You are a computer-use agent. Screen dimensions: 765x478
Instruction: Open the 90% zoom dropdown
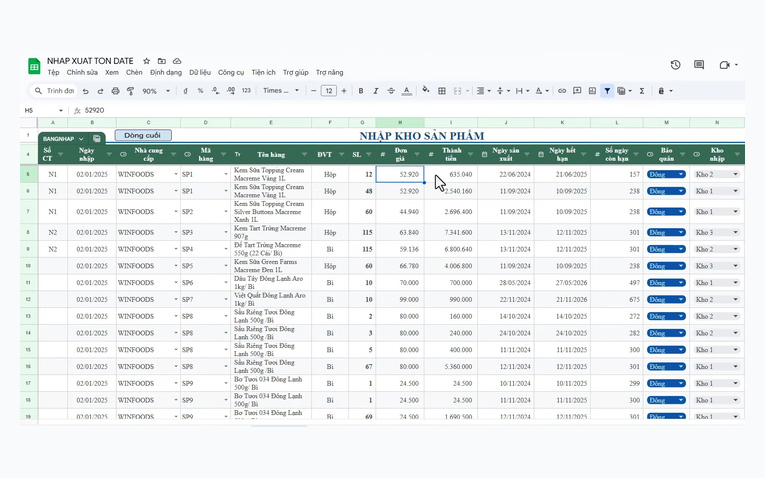click(156, 91)
